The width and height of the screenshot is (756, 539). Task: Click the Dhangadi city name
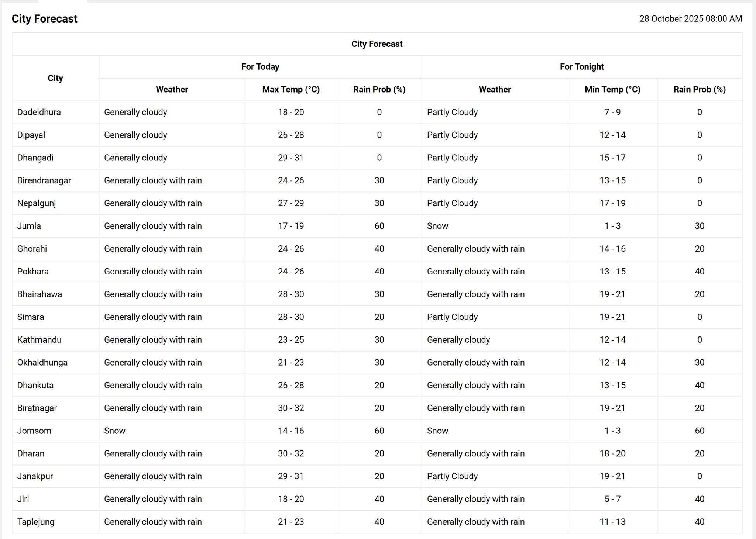click(x=35, y=158)
